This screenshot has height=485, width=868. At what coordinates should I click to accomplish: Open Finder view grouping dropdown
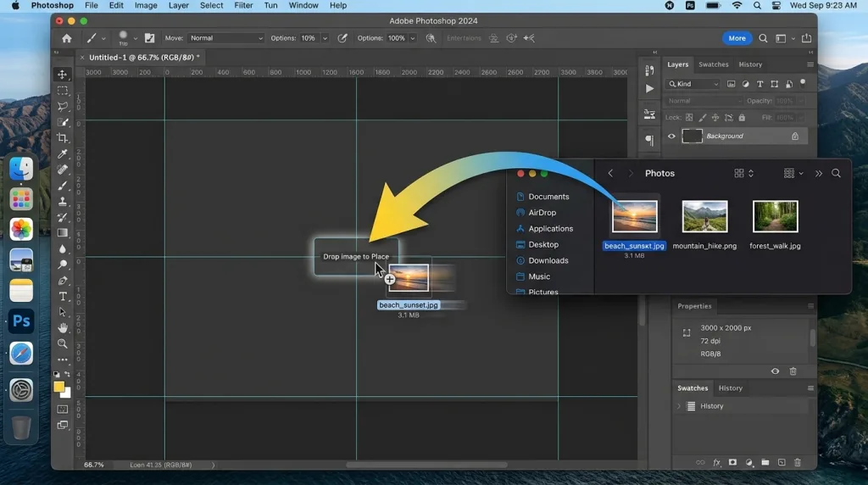click(x=793, y=173)
